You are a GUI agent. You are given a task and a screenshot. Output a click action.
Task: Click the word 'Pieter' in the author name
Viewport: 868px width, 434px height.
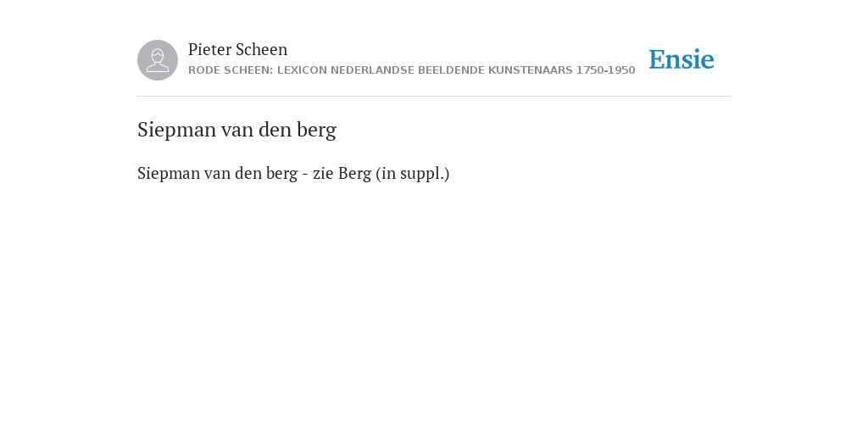[210, 49]
